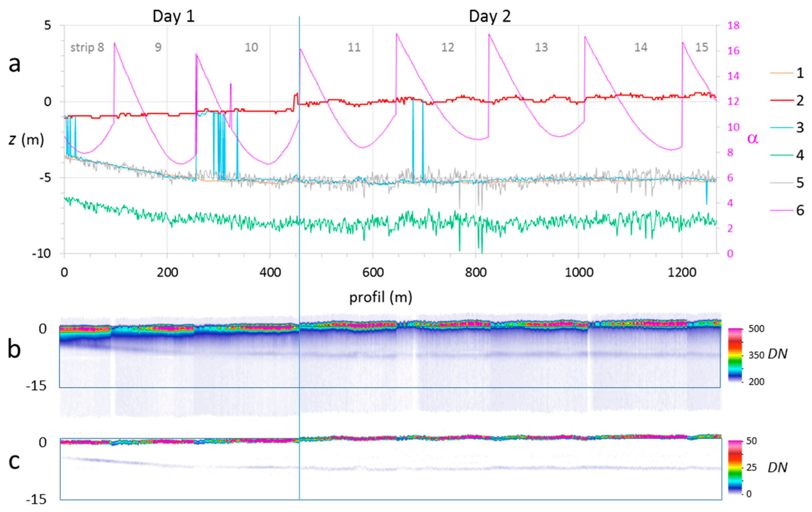Click the gray strip number 14
Image resolution: width=812 pixels, height=512 pixels.
pyautogui.click(x=641, y=47)
